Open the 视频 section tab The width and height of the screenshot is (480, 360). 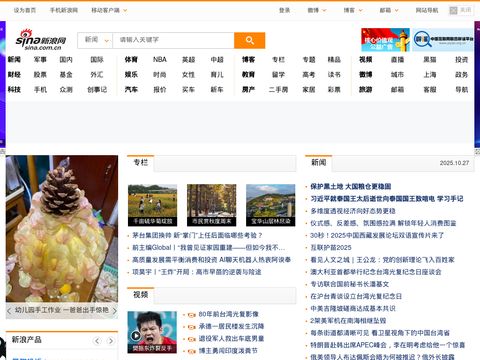[140, 295]
